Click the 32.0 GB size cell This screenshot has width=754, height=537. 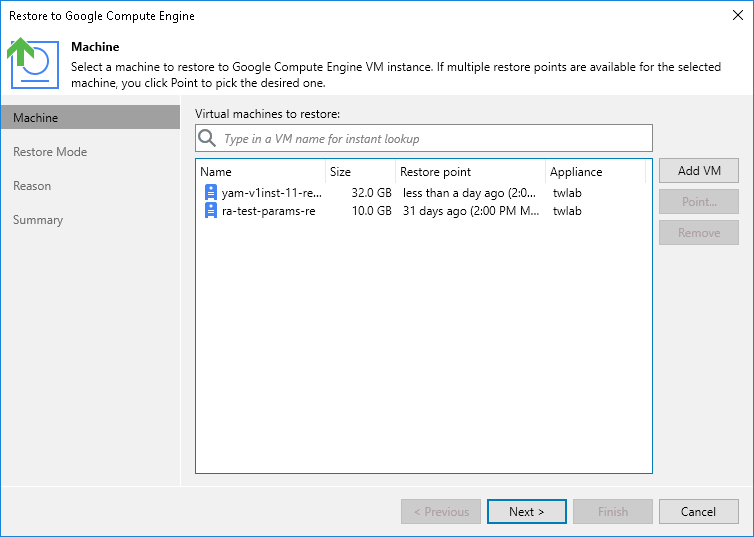point(371,193)
